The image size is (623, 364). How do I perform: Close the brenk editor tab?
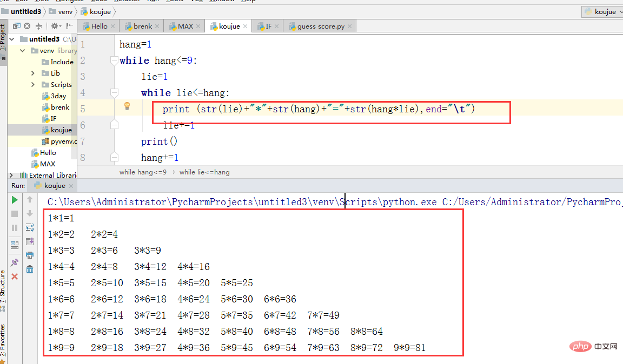(x=157, y=26)
